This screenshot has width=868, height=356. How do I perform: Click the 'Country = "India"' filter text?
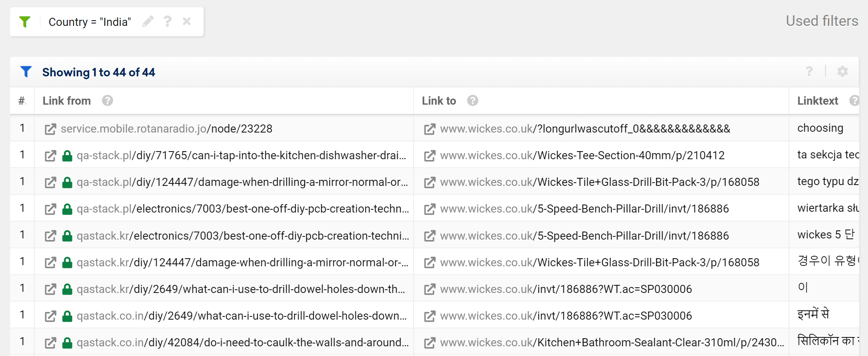coord(90,22)
